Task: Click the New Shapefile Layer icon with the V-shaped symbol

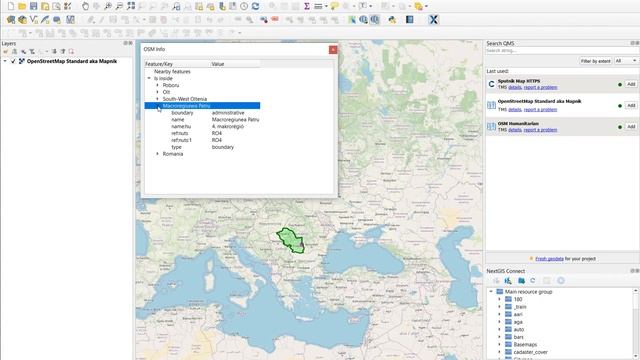Action: [34, 19]
